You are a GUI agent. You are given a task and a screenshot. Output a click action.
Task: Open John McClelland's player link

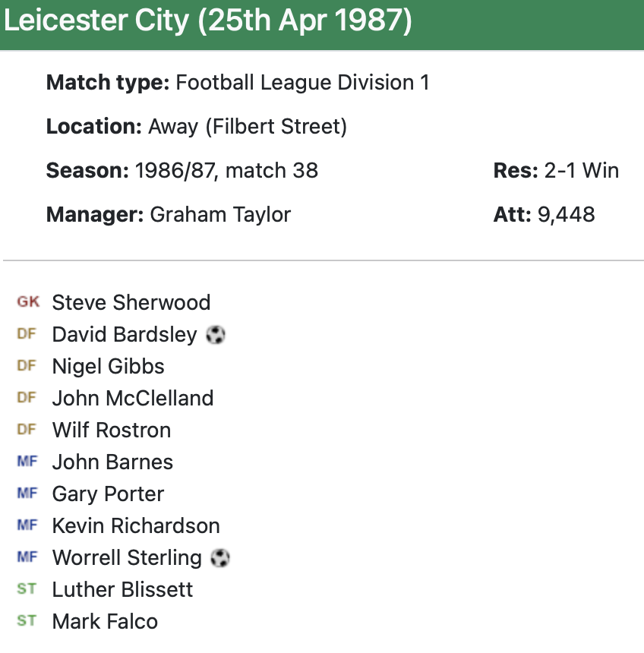point(132,398)
